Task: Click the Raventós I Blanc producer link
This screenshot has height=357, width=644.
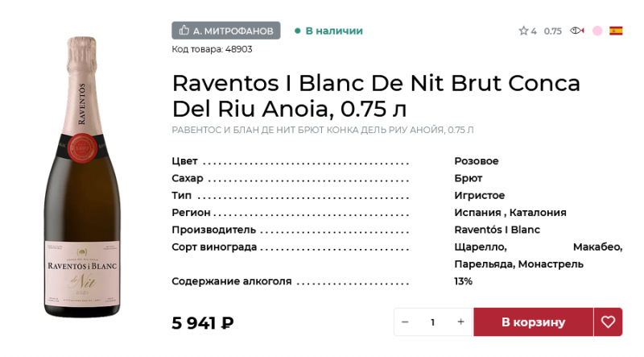Action: pos(497,230)
